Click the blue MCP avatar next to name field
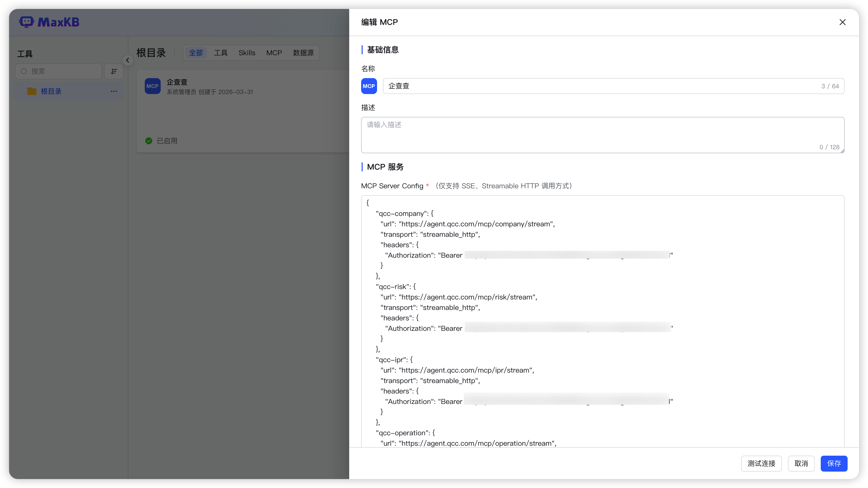This screenshot has height=488, width=868. point(369,86)
